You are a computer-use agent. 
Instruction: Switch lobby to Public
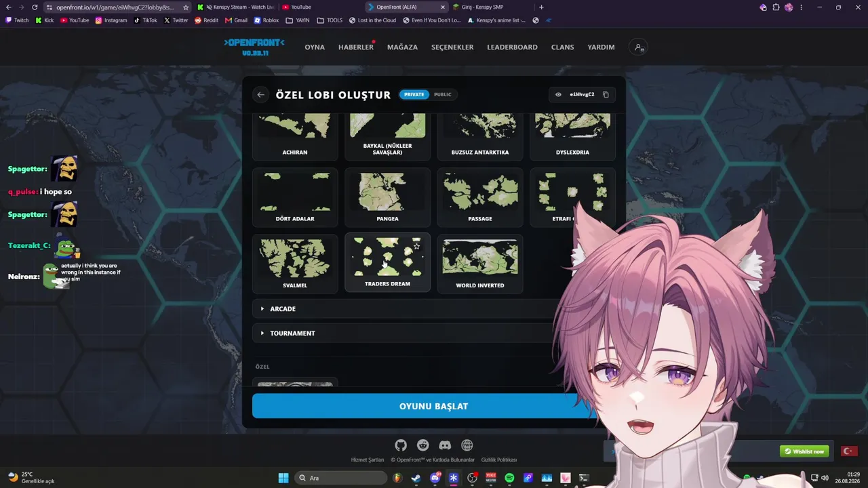(x=443, y=95)
